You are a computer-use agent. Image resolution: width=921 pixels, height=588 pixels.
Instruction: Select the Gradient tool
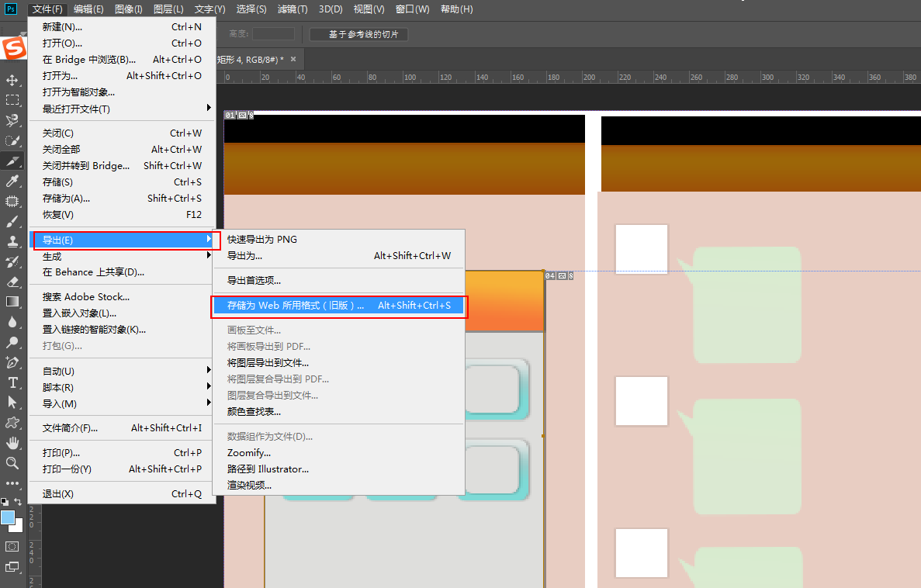[12, 302]
